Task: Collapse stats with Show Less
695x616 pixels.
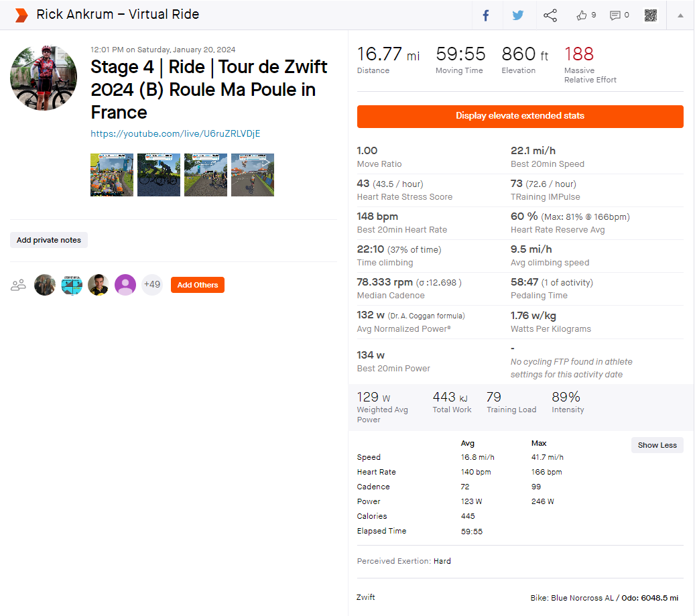Action: pyautogui.click(x=657, y=445)
